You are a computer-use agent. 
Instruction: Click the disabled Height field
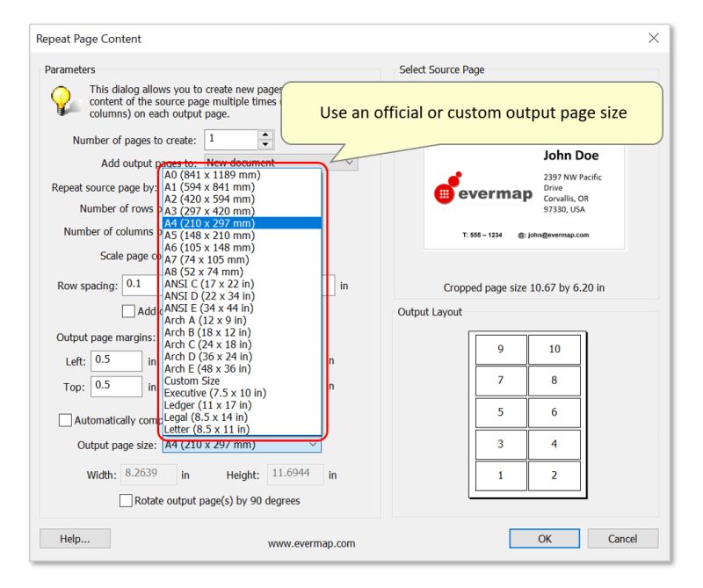[x=295, y=474]
